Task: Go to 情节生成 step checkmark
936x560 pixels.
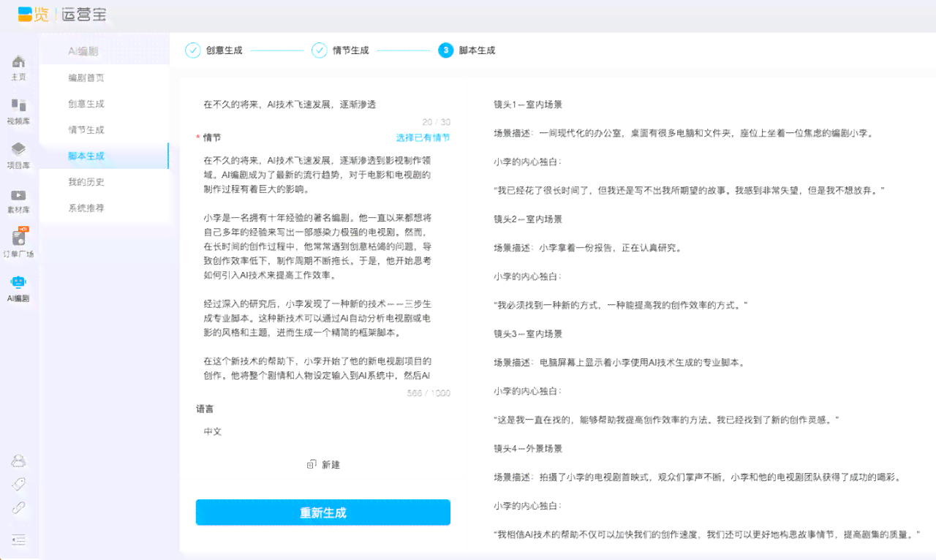Action: [320, 50]
